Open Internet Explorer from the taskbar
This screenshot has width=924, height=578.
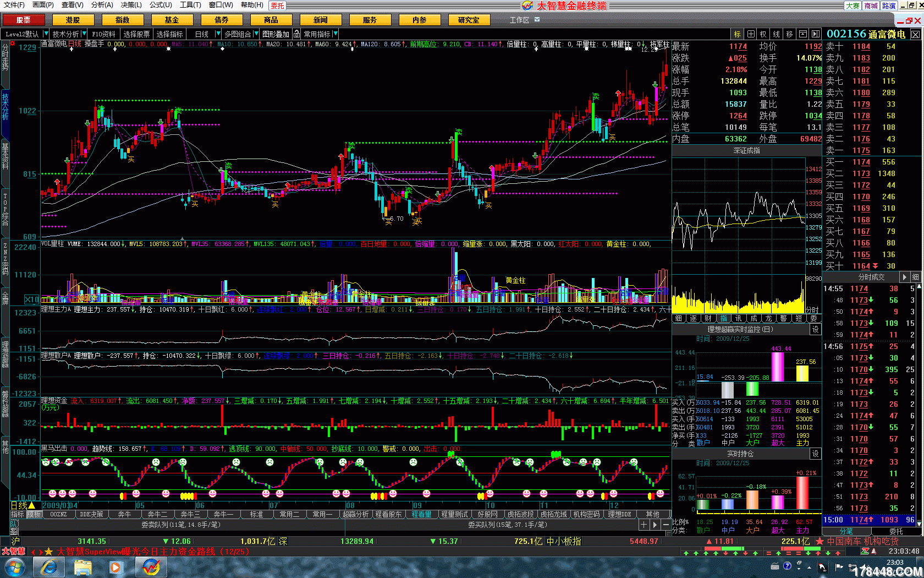(49, 567)
